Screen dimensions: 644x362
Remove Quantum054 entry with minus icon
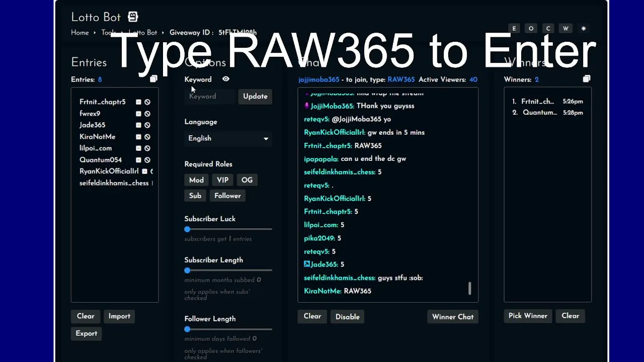click(x=138, y=160)
